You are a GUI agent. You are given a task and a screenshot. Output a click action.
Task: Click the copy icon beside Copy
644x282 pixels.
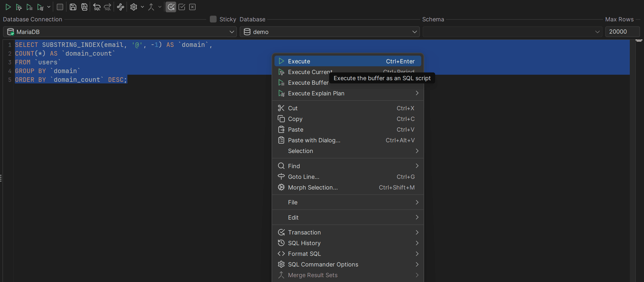coord(281,119)
